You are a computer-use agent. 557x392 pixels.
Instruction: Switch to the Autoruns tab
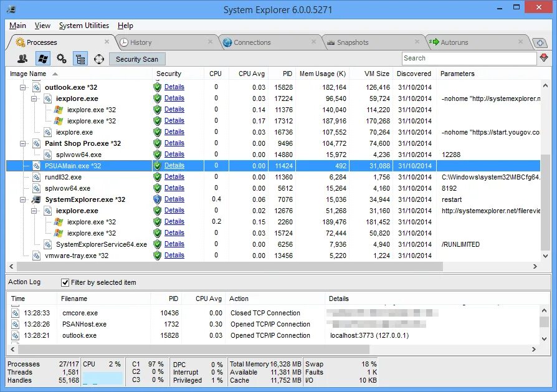click(454, 42)
